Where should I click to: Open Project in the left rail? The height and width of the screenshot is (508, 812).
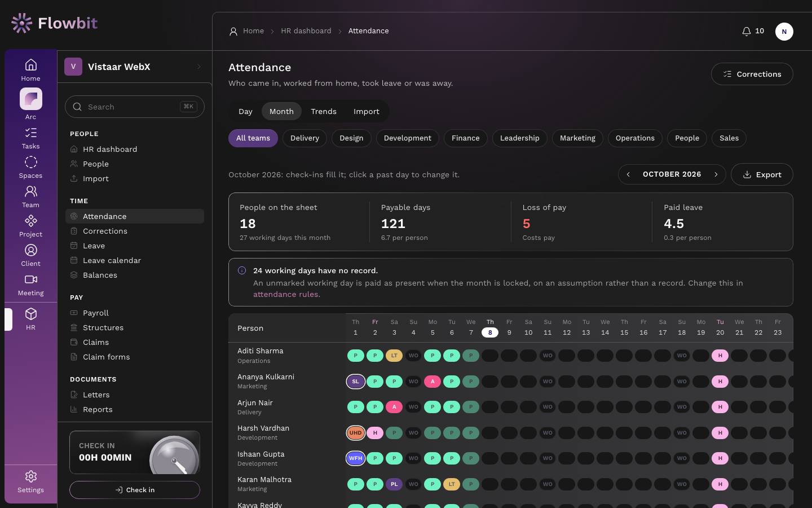click(30, 226)
